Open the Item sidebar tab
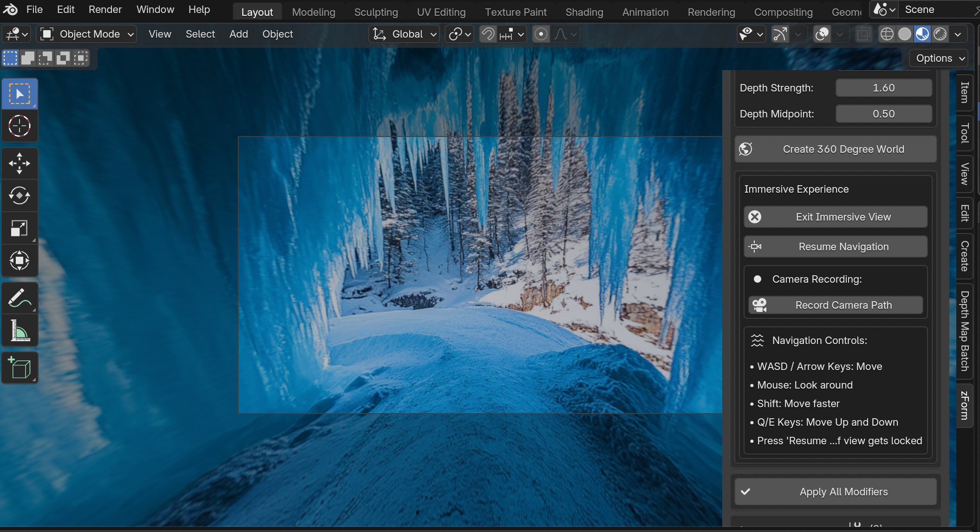 click(x=965, y=92)
